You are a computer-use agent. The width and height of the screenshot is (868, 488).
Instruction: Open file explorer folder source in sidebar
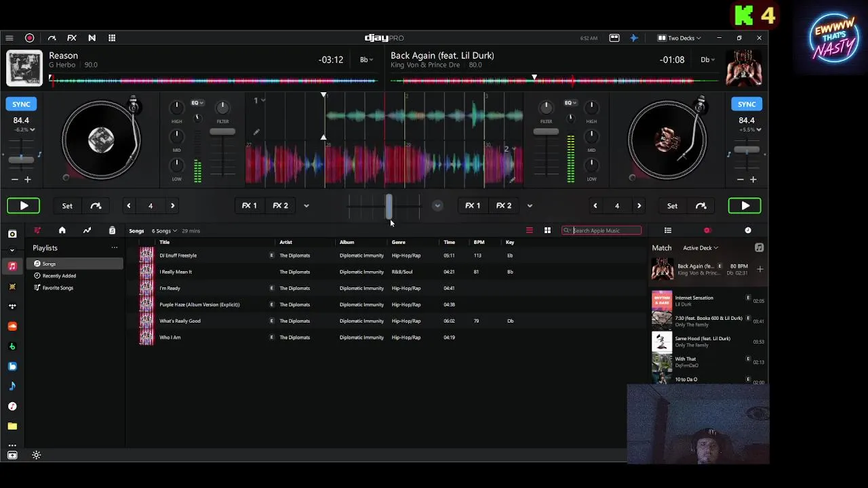pyautogui.click(x=12, y=426)
